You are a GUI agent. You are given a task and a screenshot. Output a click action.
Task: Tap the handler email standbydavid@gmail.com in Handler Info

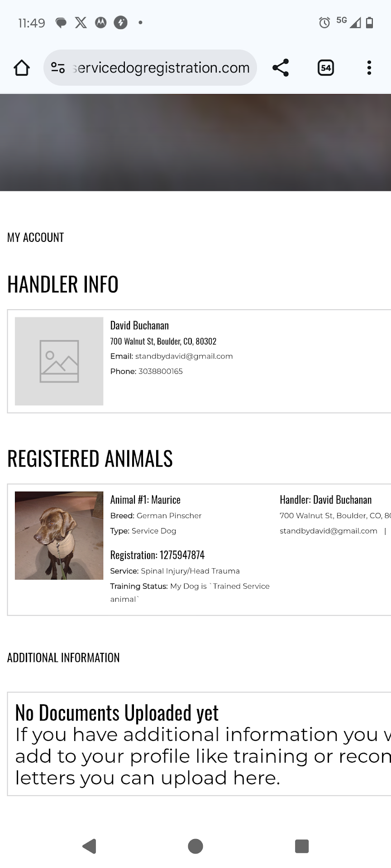184,356
